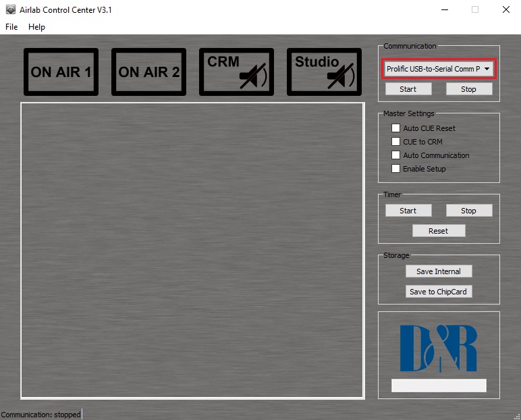Reset the Timer
The height and width of the screenshot is (420, 521).
[x=438, y=231]
